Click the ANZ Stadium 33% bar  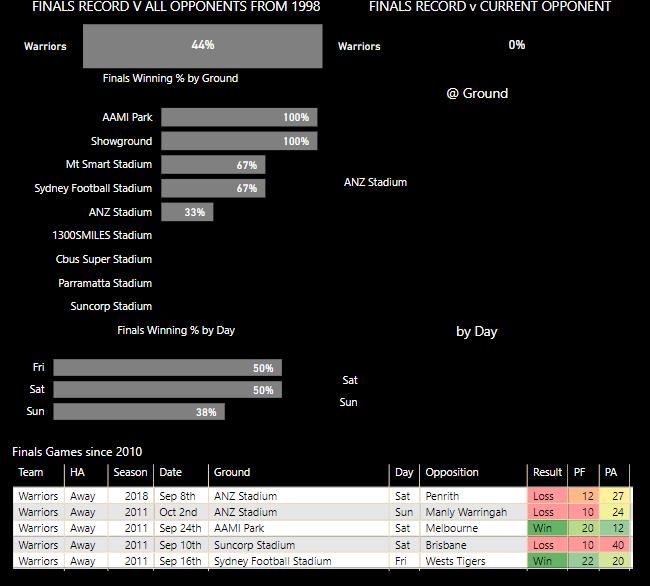point(187,212)
